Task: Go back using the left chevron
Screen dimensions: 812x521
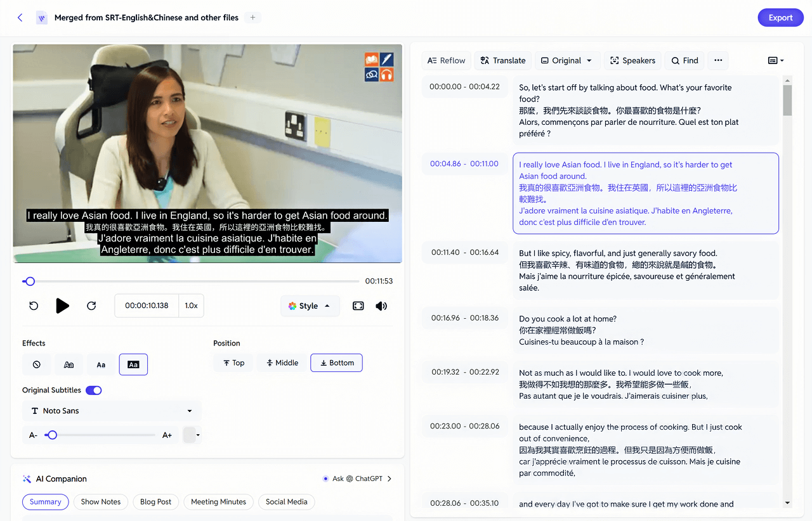Action: (x=20, y=18)
